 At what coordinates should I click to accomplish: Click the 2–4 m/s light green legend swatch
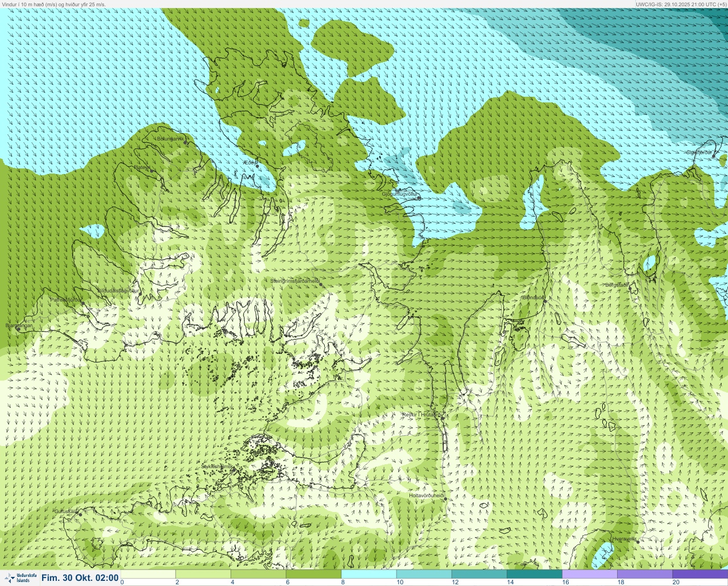[203, 574]
